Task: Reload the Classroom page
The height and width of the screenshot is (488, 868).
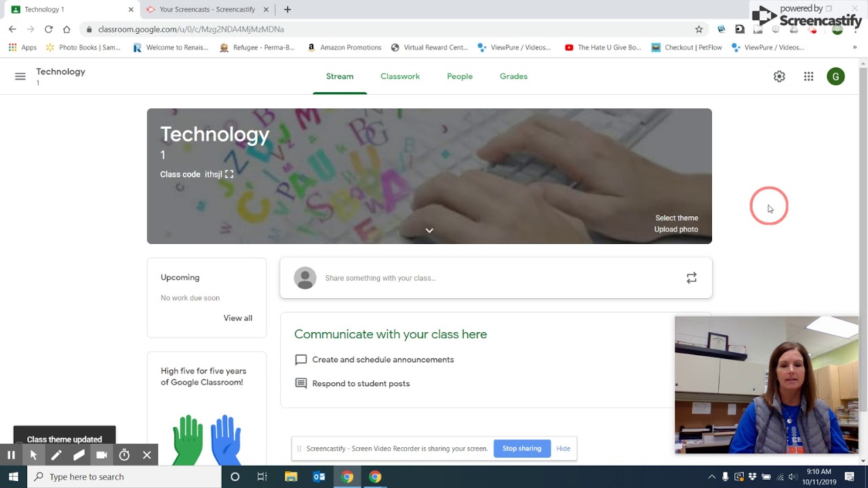Action: click(48, 29)
